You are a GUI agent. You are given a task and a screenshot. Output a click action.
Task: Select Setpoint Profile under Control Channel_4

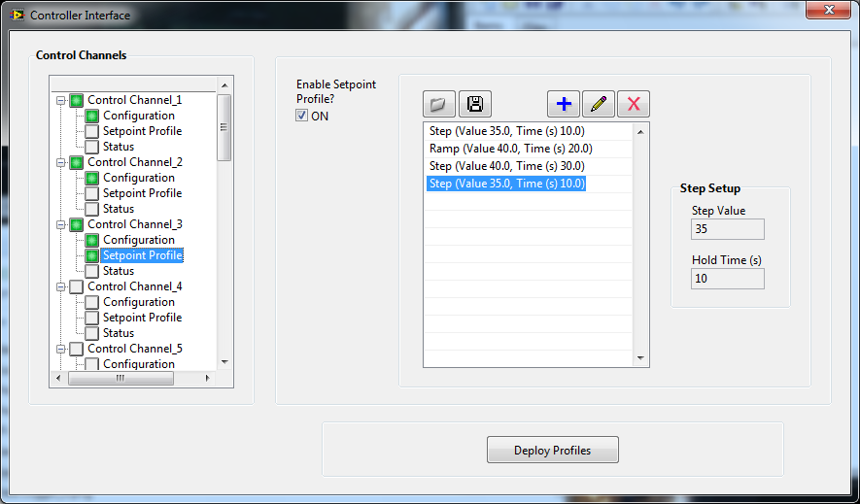click(x=142, y=318)
